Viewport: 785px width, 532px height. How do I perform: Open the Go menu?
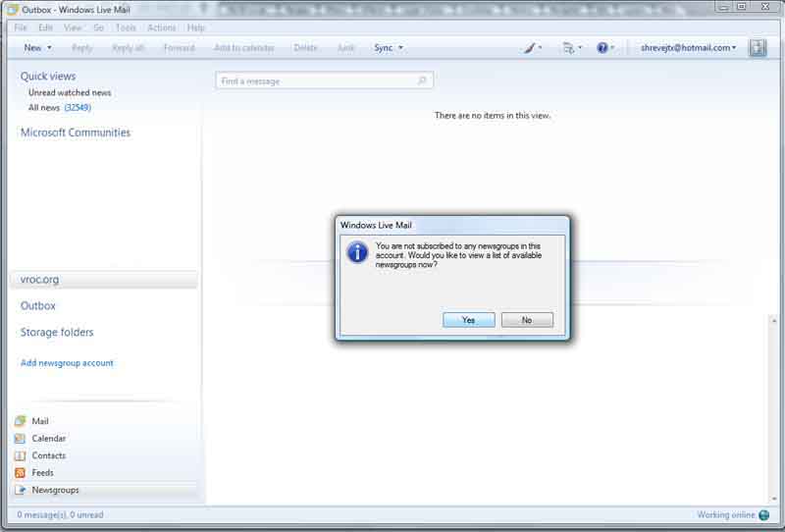(99, 27)
